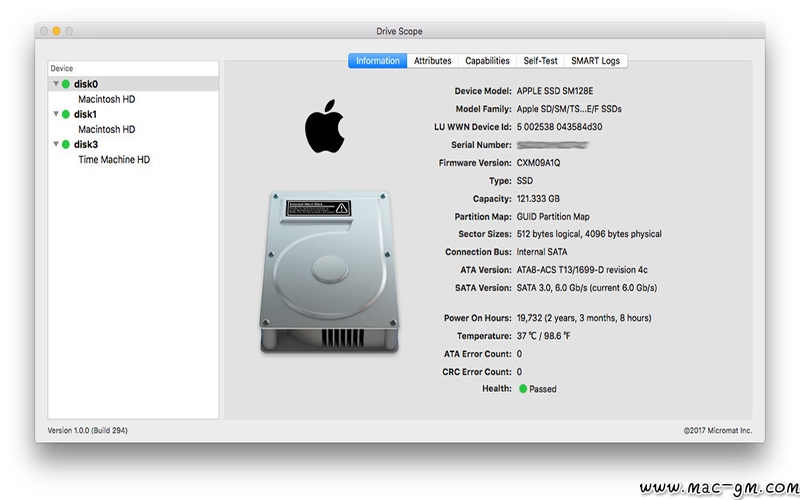Screen dimensions: 800x500
Task: Click the green Health status indicator dot
Action: tap(523, 389)
